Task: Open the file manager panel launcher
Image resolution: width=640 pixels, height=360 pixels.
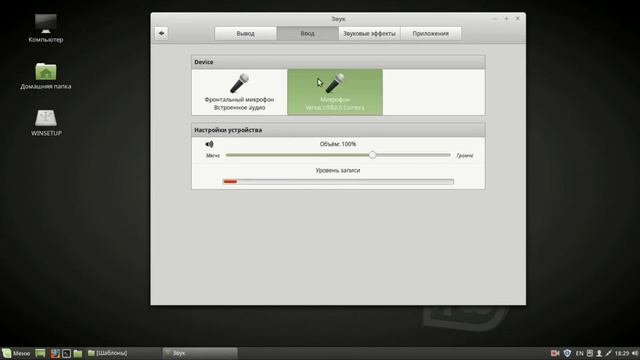Action: pyautogui.click(x=78, y=353)
